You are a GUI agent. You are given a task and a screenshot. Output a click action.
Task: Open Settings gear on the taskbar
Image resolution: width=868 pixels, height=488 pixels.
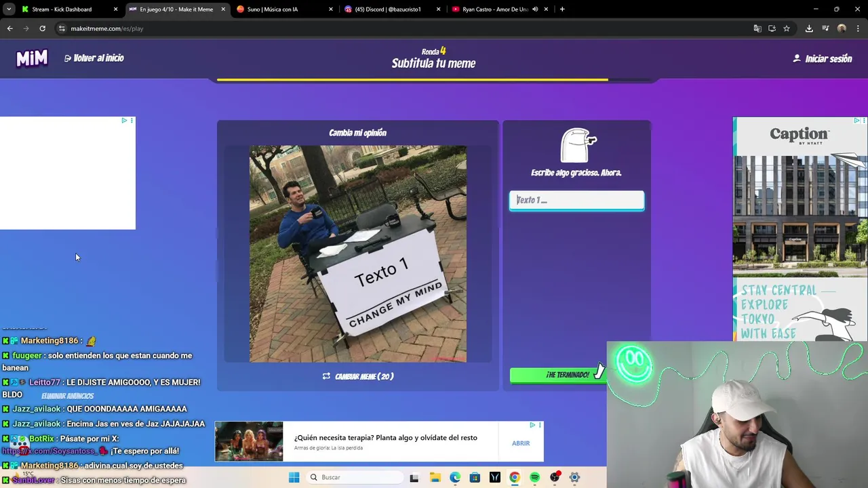574,478
